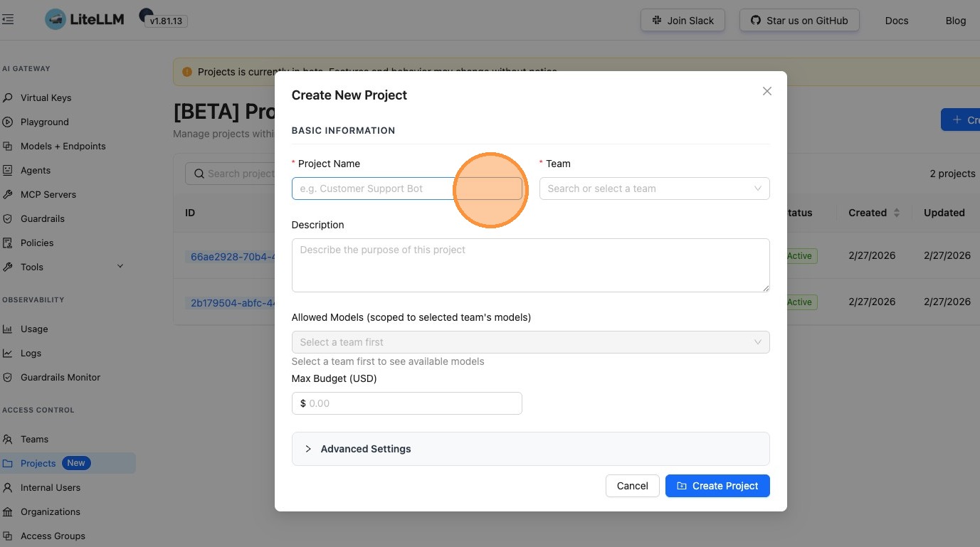Click the Docs link
Image resolution: width=980 pixels, height=547 pixels.
896,21
